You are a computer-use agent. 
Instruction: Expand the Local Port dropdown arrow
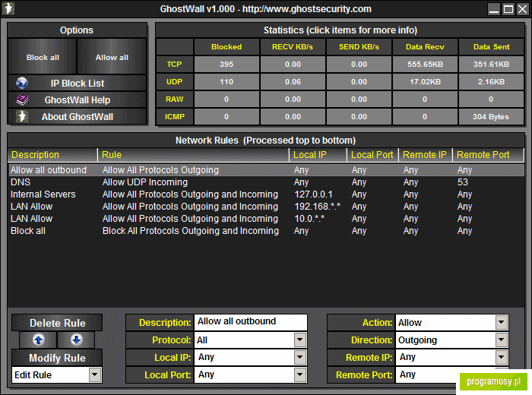(x=300, y=374)
